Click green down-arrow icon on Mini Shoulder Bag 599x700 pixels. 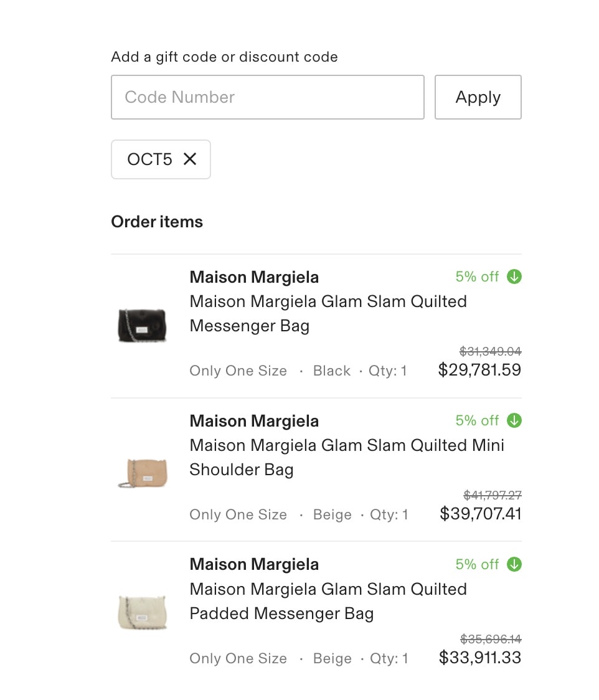point(514,420)
